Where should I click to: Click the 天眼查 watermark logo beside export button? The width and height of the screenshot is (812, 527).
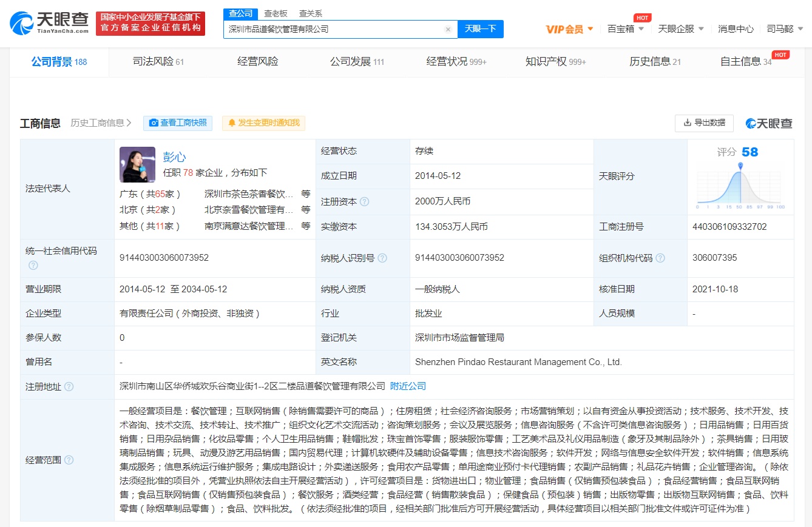coord(769,123)
